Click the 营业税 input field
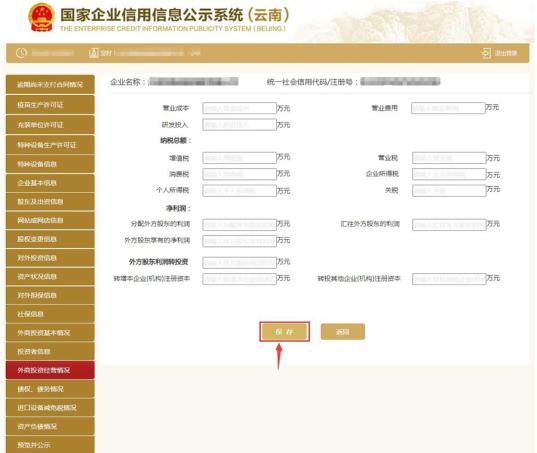The image size is (537, 453). point(449,158)
